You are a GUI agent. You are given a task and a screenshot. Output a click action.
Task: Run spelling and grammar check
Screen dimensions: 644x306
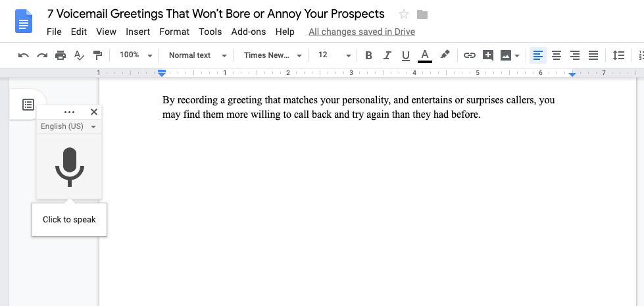pyautogui.click(x=79, y=55)
